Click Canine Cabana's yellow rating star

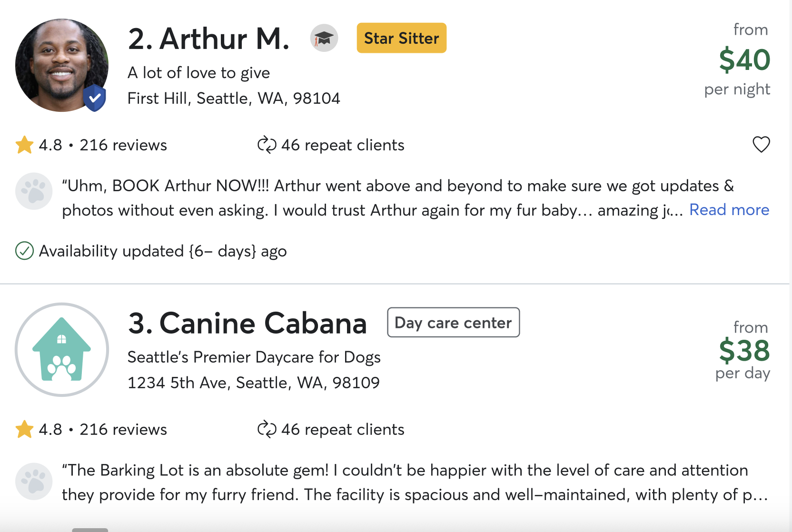pos(24,429)
